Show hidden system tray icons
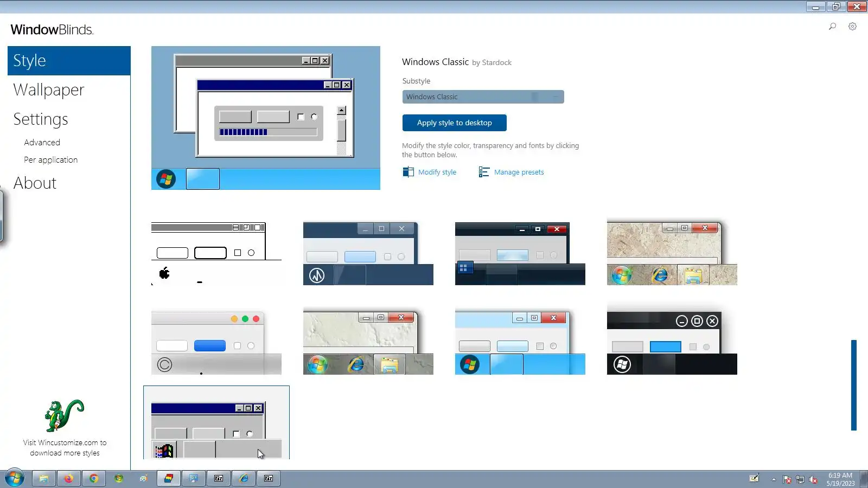Viewport: 868px width, 488px height. tap(774, 479)
